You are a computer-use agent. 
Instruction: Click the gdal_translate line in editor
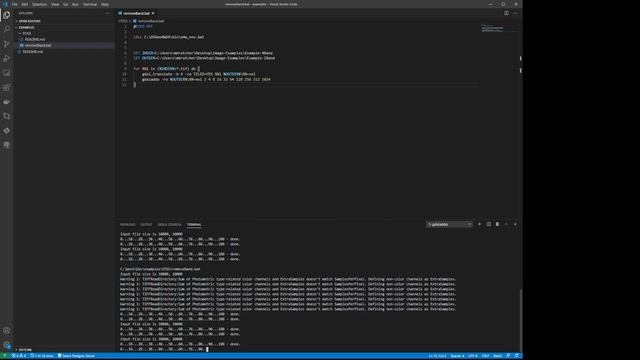click(x=199, y=74)
